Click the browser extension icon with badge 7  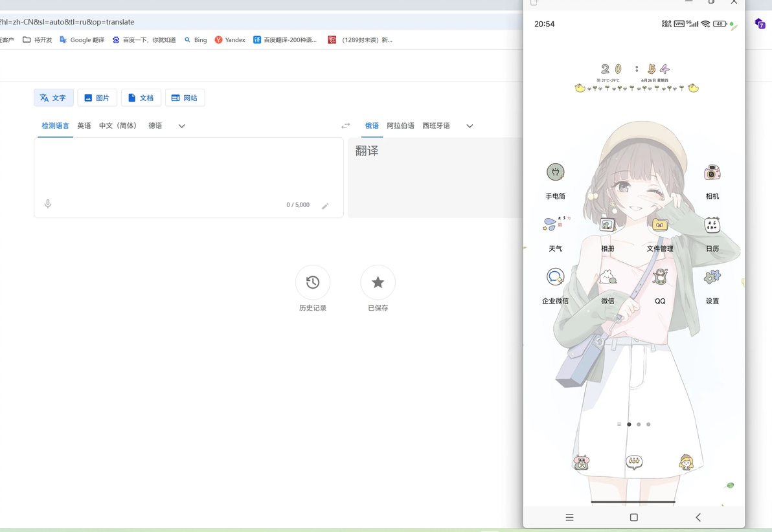[760, 23]
